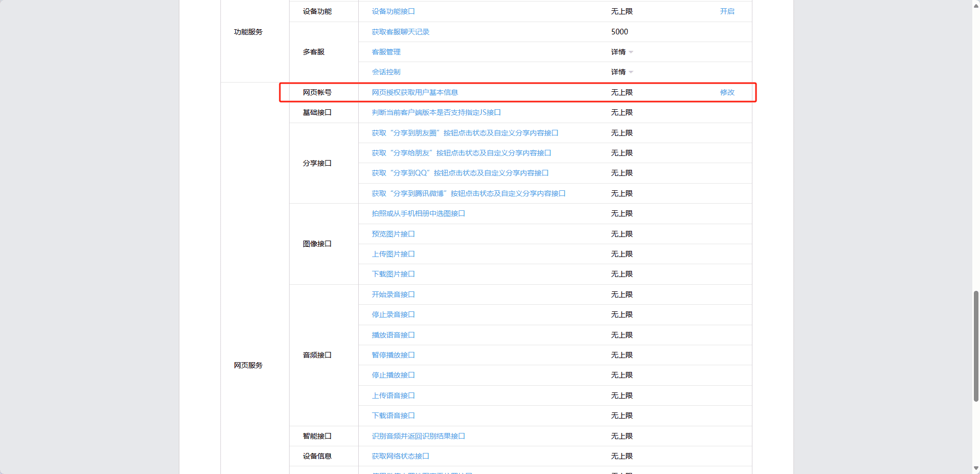Viewport: 980px width, 474px height.
Task: Select 无上限 in the 获取网络状态接口 row
Action: click(x=622, y=456)
